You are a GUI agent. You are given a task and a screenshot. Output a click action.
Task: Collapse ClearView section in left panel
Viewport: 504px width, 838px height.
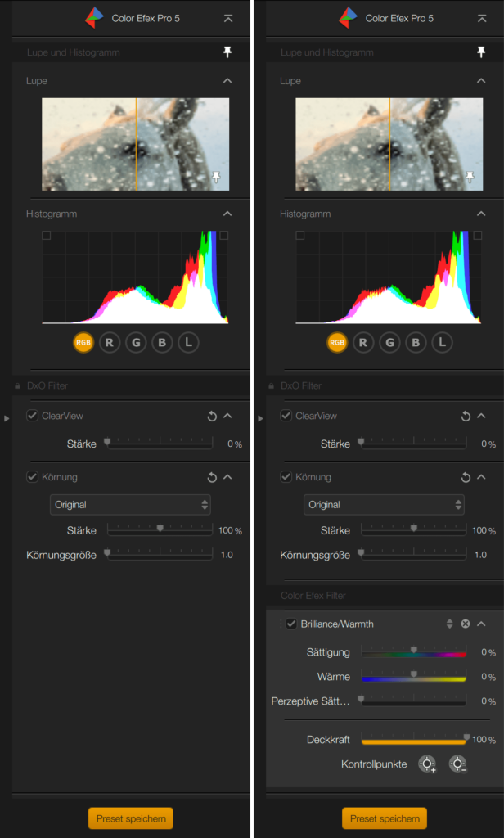coord(227,416)
